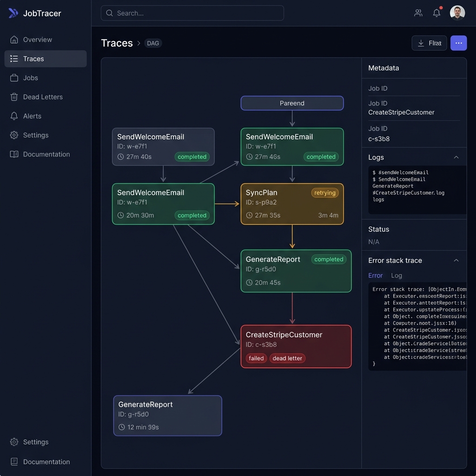Viewport: 476px width, 476px height.
Task: Collapse the Logs section chevron
Action: point(456,157)
